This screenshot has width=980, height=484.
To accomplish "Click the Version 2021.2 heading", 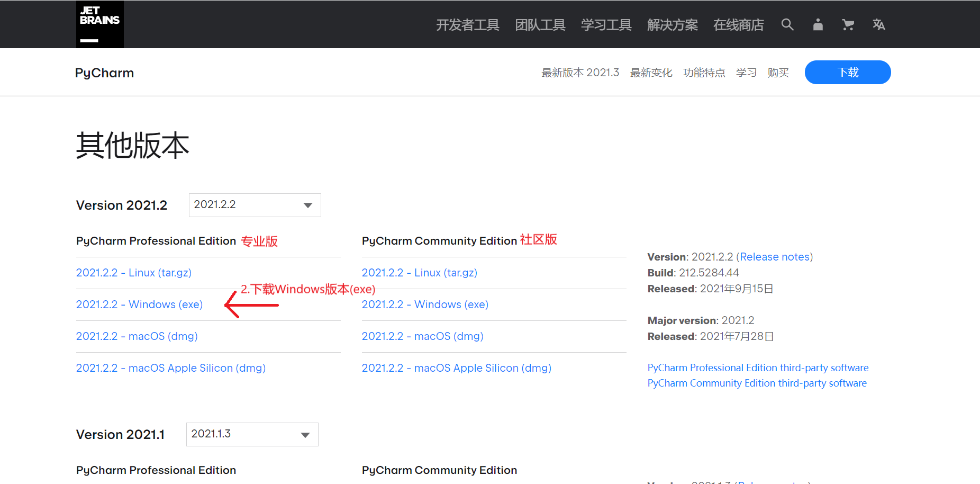I will pos(122,205).
